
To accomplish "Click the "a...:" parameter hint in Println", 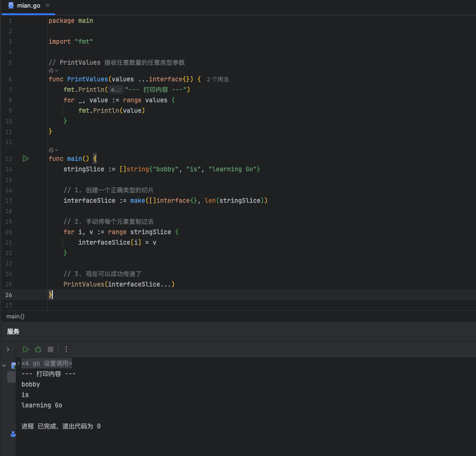I will (116, 89).
